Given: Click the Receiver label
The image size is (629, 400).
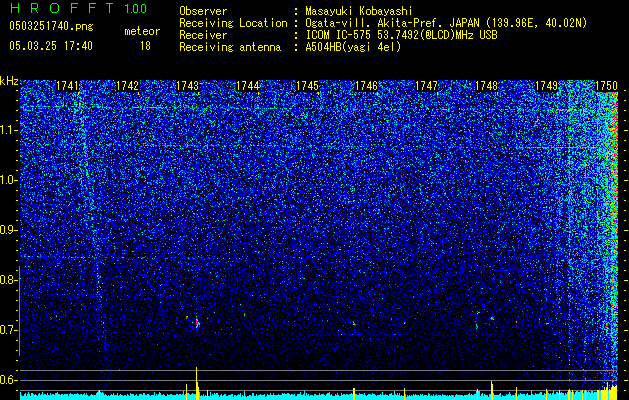Looking at the screenshot, I should (203, 35).
